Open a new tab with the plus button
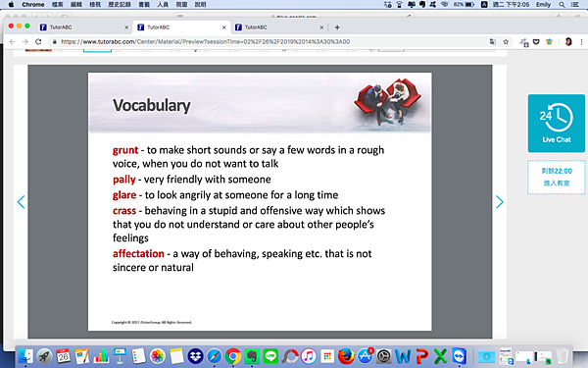588x368 pixels. [x=337, y=27]
